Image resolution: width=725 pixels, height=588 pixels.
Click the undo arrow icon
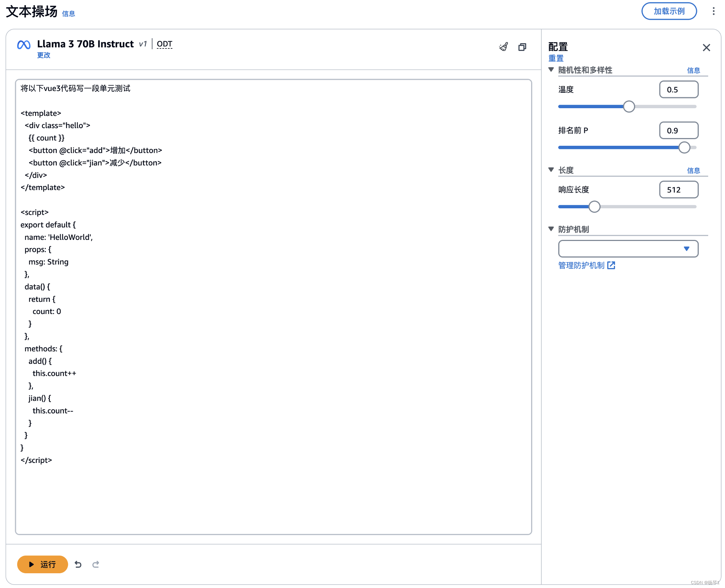click(78, 564)
